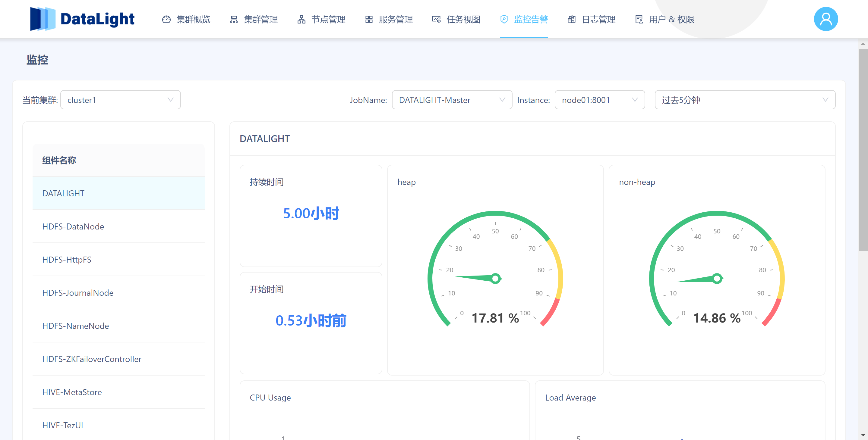Open the Instance node01:8001 dropdown
Image resolution: width=868 pixels, height=440 pixels.
click(x=600, y=100)
